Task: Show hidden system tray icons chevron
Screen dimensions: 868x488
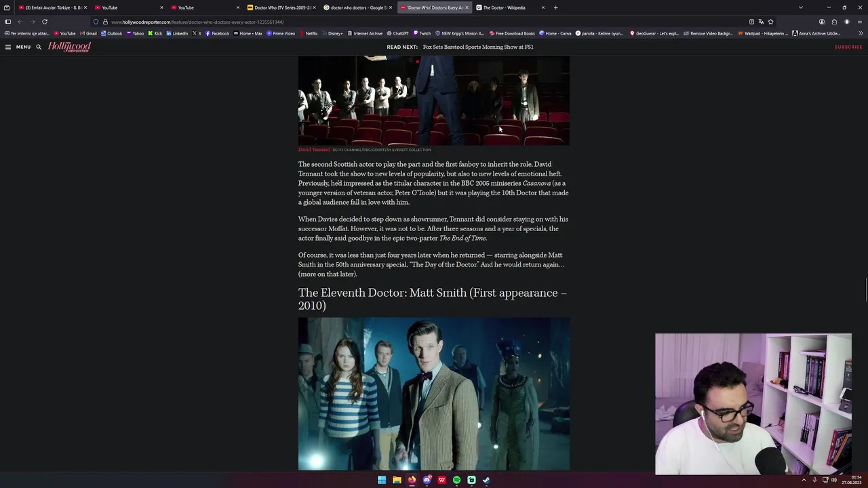Action: click(804, 480)
